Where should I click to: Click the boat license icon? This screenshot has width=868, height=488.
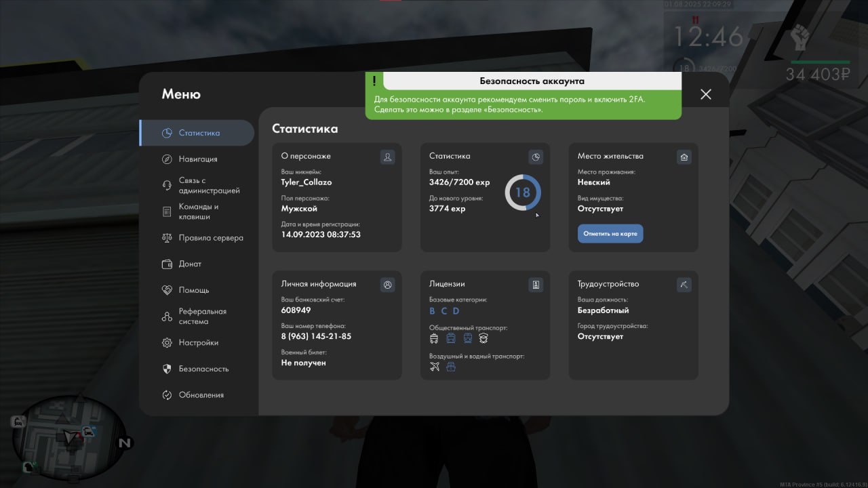coord(451,367)
